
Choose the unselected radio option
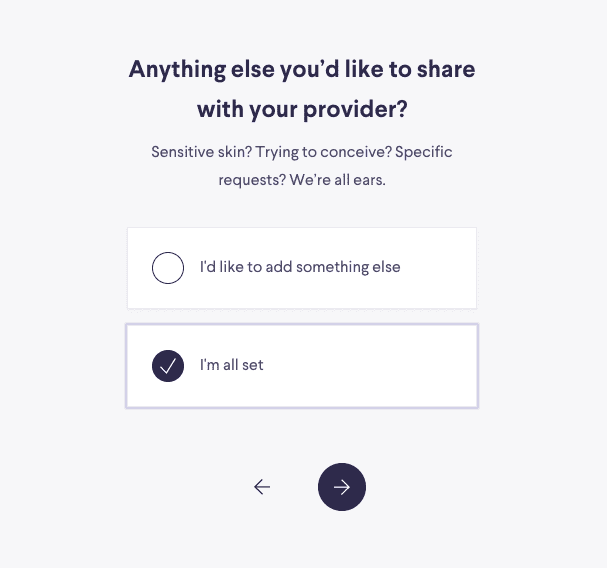click(168, 268)
